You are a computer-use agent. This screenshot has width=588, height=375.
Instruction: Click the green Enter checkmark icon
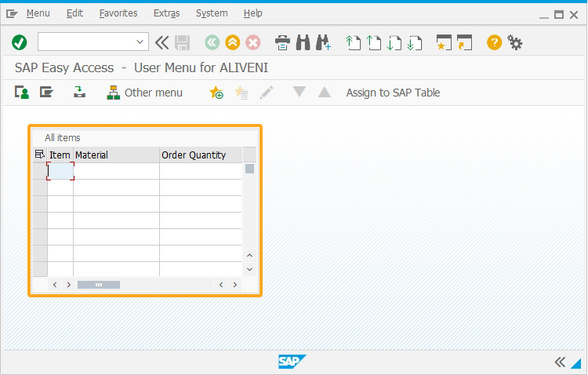(x=19, y=42)
